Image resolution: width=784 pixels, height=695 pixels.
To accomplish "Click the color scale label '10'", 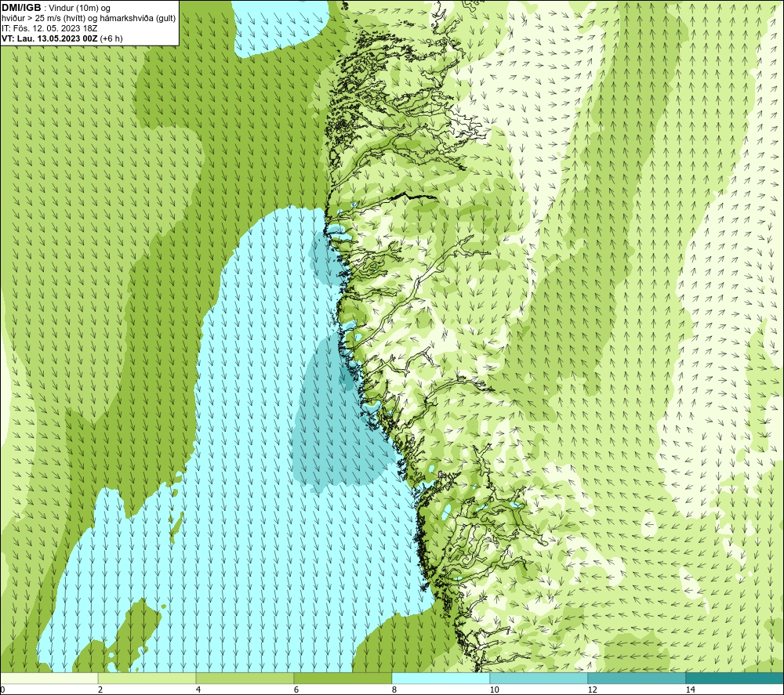I will click(494, 690).
